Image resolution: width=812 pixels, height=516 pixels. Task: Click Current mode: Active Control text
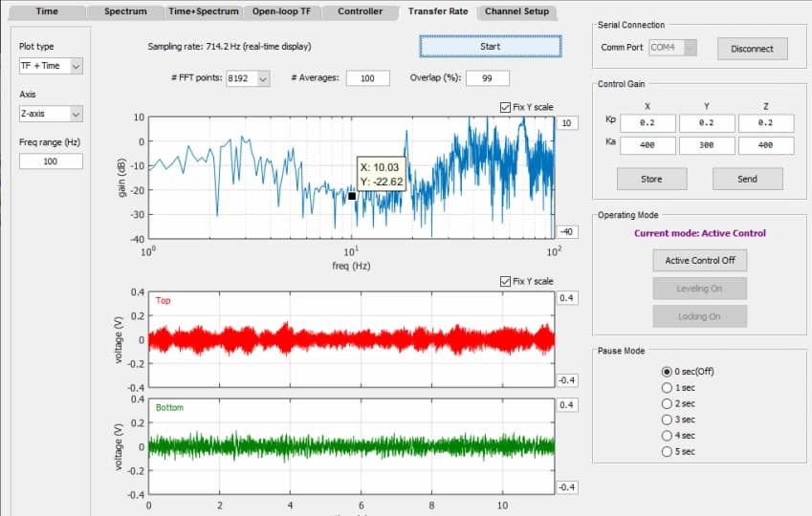click(x=700, y=233)
